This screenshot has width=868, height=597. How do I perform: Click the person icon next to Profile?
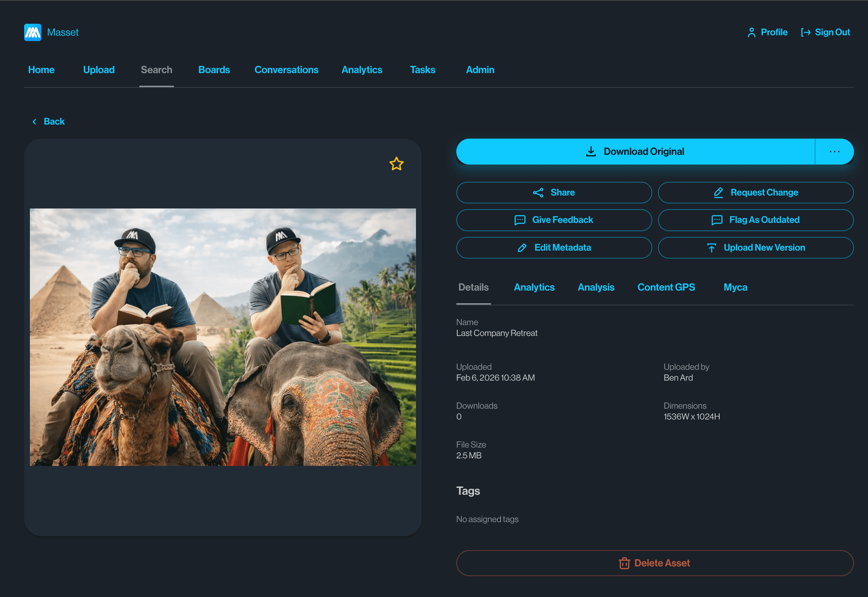(x=751, y=32)
